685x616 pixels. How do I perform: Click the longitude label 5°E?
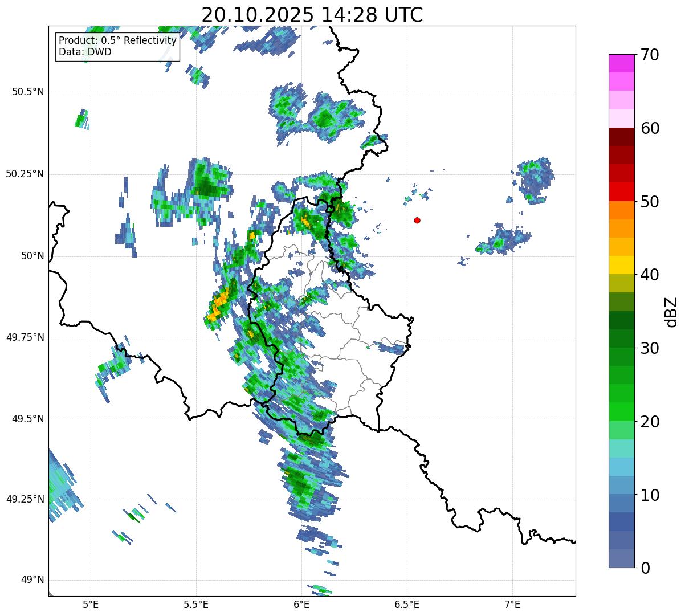(x=91, y=604)
